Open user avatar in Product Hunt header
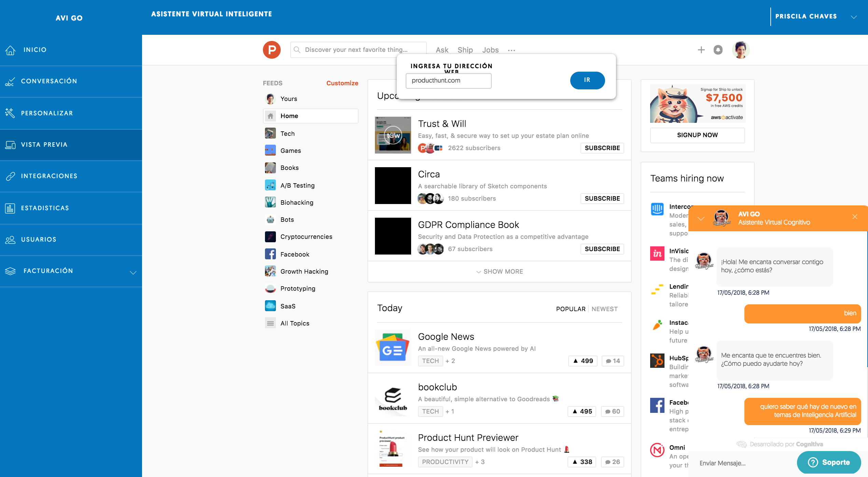The height and width of the screenshot is (477, 868). (740, 50)
